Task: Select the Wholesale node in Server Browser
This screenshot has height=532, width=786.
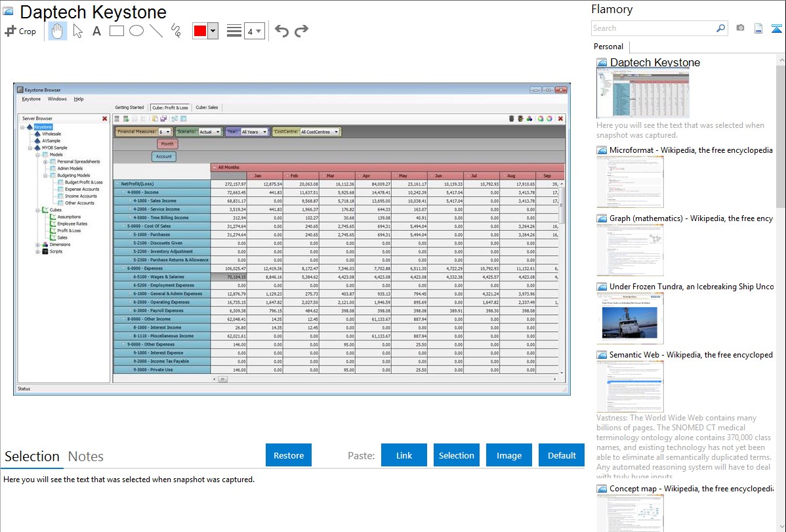Action: coord(51,134)
